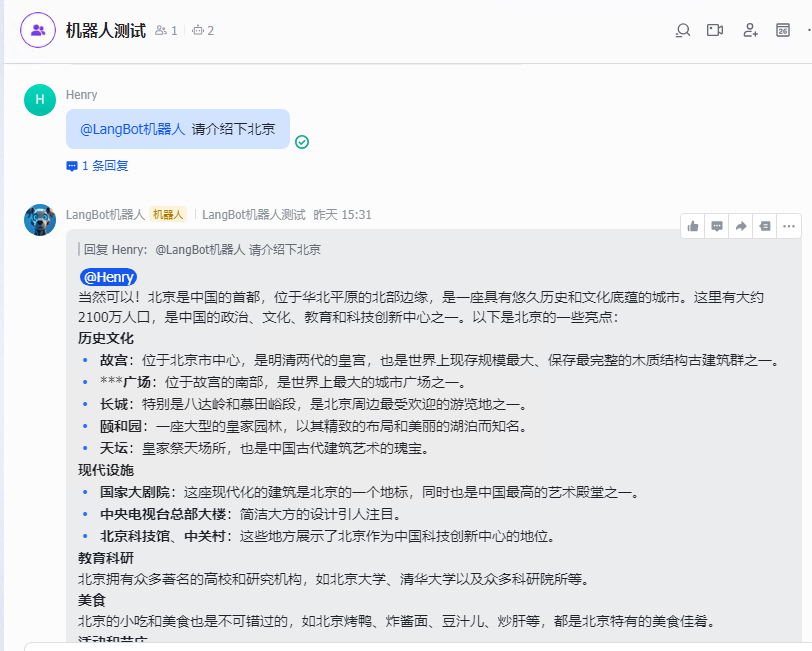Viewport: 812px width, 651px height.
Task: Click the LangBot机器人 sender name
Action: point(105,214)
